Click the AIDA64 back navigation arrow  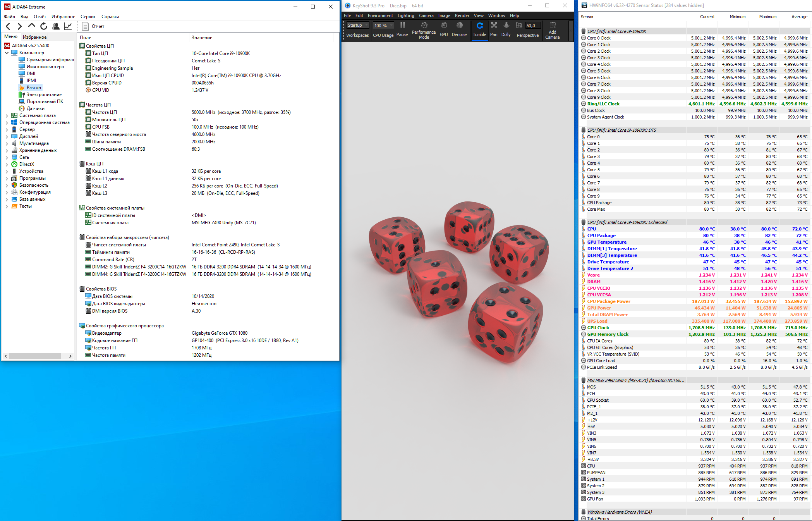click(8, 26)
